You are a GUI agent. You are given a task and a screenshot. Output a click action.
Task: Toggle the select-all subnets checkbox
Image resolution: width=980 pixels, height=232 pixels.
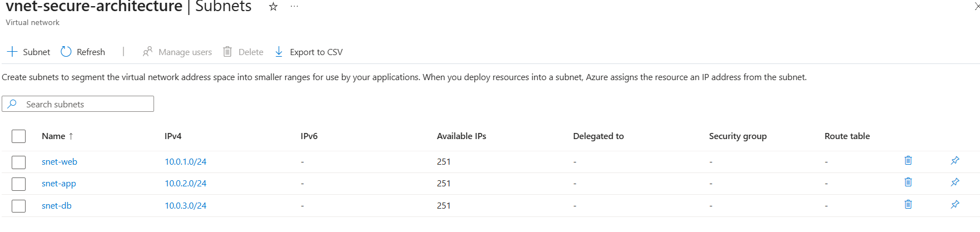pyautogui.click(x=19, y=136)
